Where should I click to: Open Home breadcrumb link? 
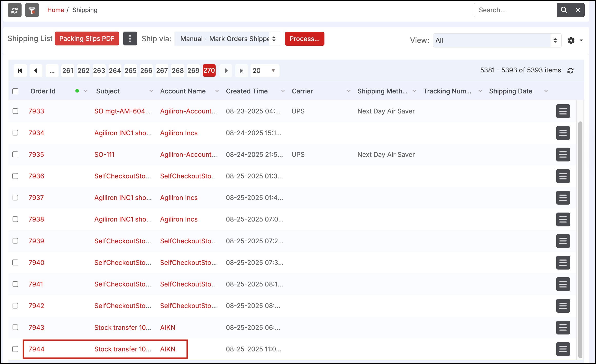click(x=56, y=10)
